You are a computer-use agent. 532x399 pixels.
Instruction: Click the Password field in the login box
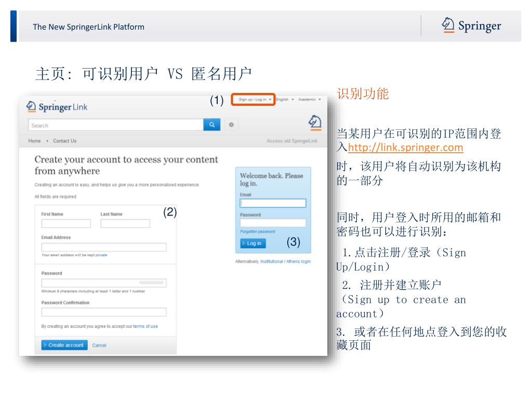pos(273,223)
